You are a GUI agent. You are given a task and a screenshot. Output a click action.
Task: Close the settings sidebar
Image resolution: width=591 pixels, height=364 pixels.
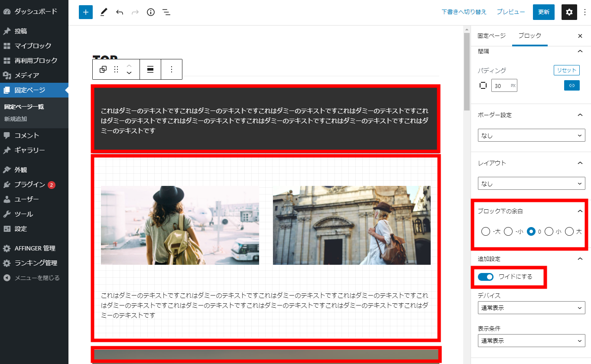[x=580, y=36]
